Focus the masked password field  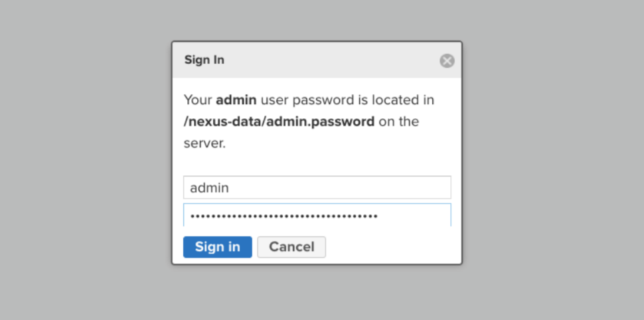pos(317,215)
